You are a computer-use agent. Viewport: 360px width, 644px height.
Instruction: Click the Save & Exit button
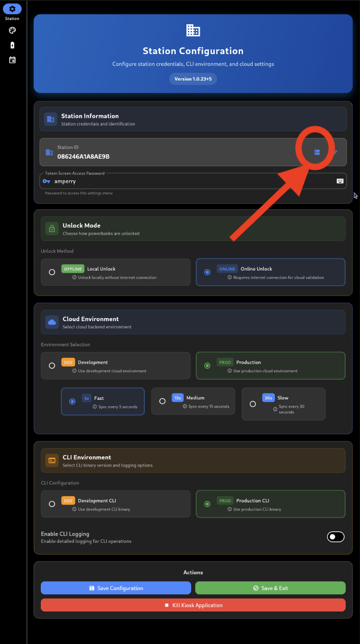click(270, 588)
